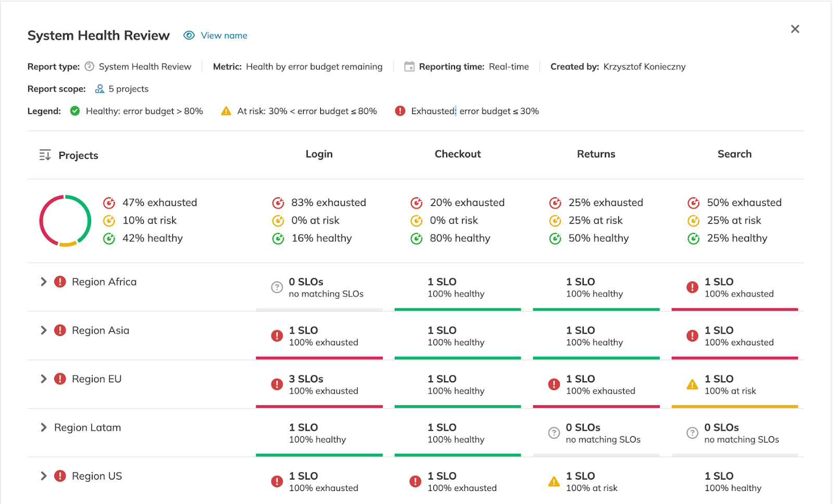Expand the Region Latam row
833x504 pixels.
coord(44,427)
